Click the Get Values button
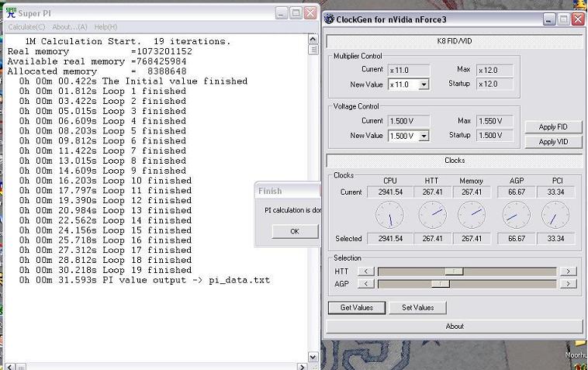The image size is (588, 370). pyautogui.click(x=357, y=308)
